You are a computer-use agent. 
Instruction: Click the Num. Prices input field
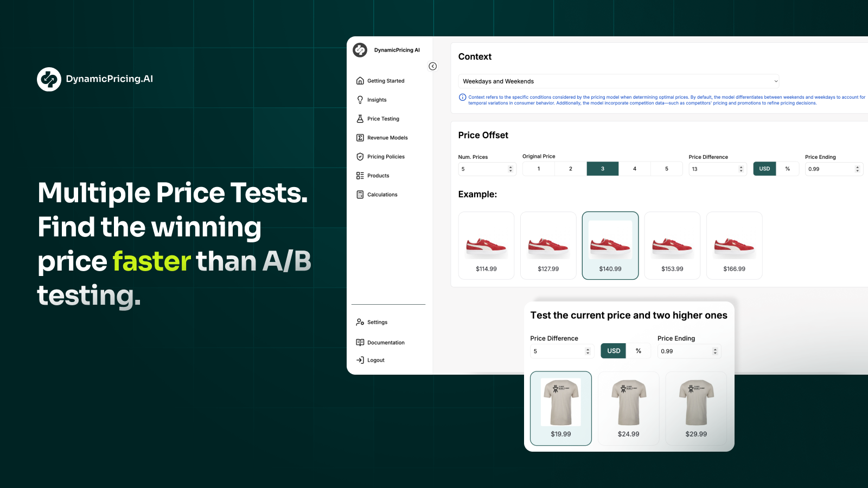[x=487, y=169]
